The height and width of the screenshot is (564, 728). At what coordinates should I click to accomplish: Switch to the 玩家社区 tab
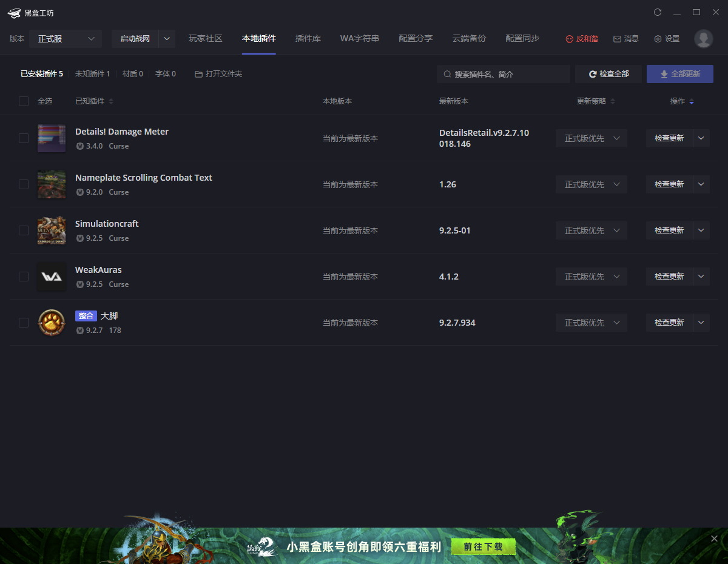click(x=206, y=39)
